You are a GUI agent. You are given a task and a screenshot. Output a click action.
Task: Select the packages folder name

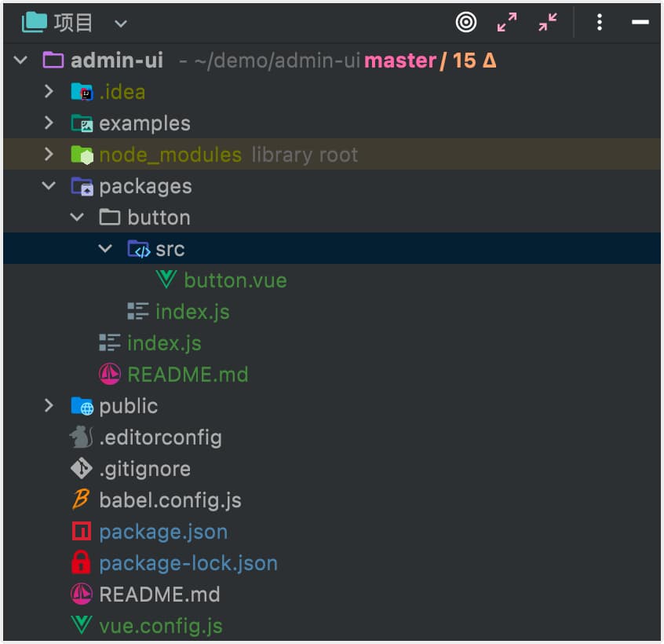[146, 187]
